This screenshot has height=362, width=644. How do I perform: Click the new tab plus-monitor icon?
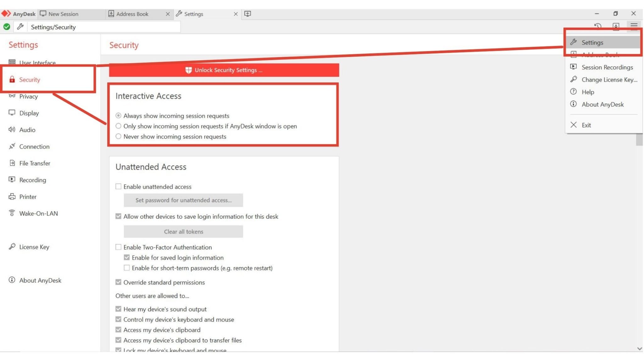pos(248,14)
